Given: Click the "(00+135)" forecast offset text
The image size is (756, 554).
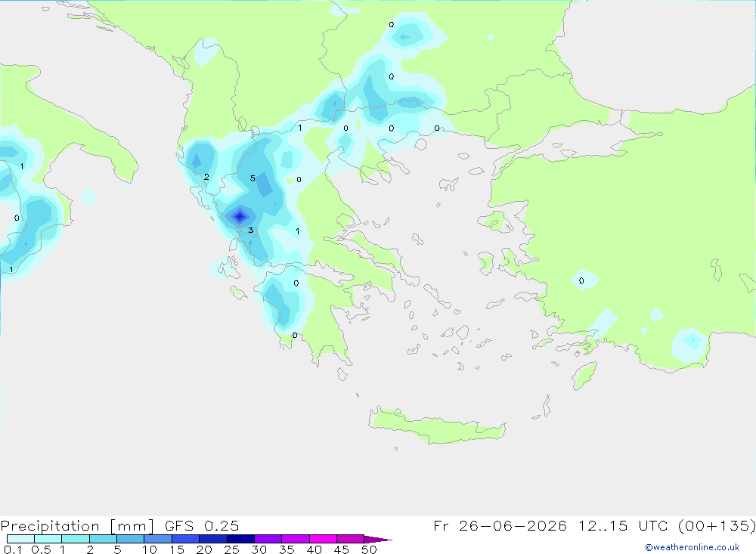Looking at the screenshot, I should click(x=717, y=525).
